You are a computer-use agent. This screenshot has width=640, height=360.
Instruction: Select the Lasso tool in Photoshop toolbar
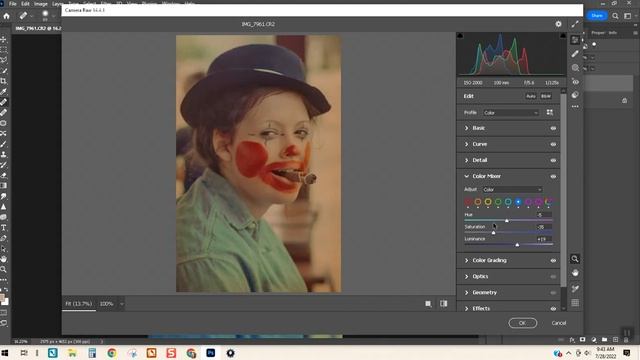tap(3, 60)
